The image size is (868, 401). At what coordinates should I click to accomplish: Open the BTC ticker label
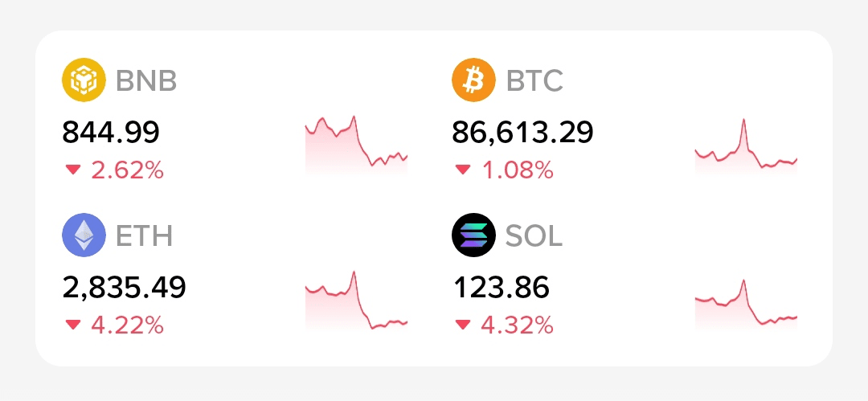click(534, 81)
